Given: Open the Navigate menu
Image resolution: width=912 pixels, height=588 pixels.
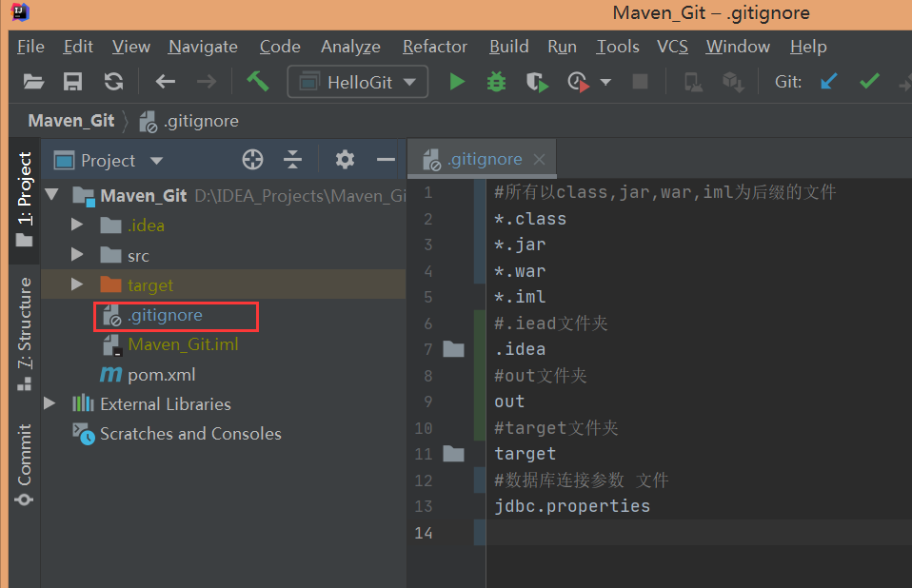Looking at the screenshot, I should [x=203, y=47].
